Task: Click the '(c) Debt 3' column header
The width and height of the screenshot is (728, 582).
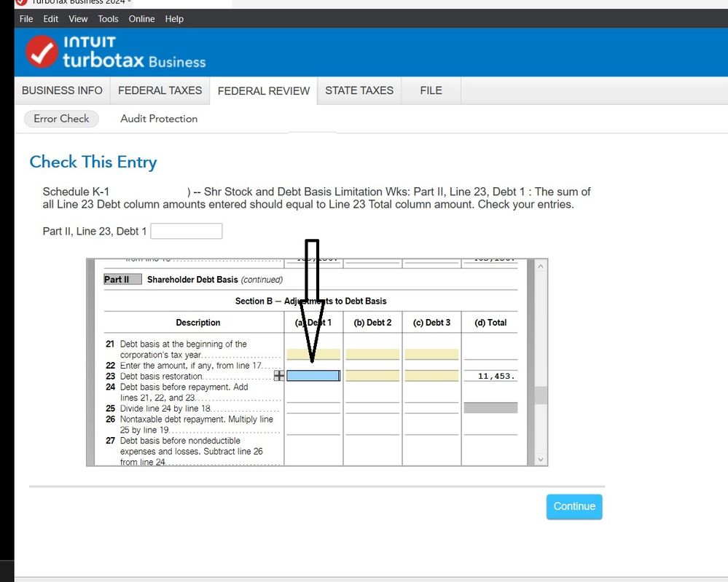Action: tap(431, 323)
